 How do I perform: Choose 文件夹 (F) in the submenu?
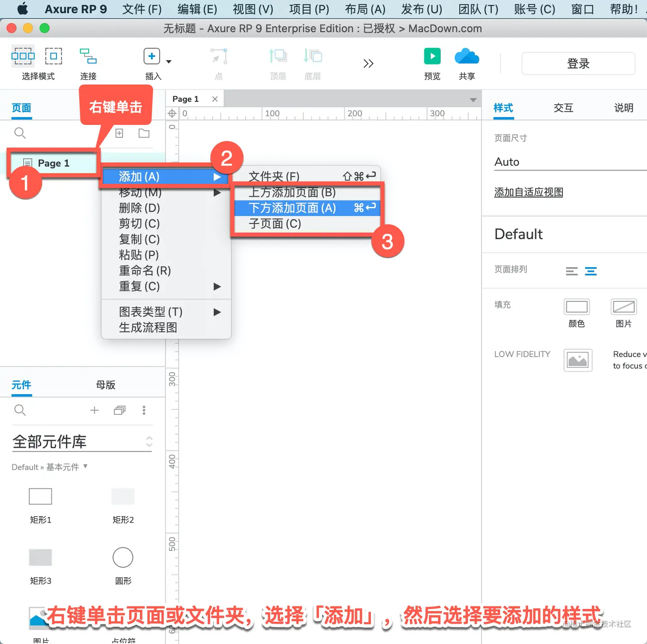click(x=307, y=176)
